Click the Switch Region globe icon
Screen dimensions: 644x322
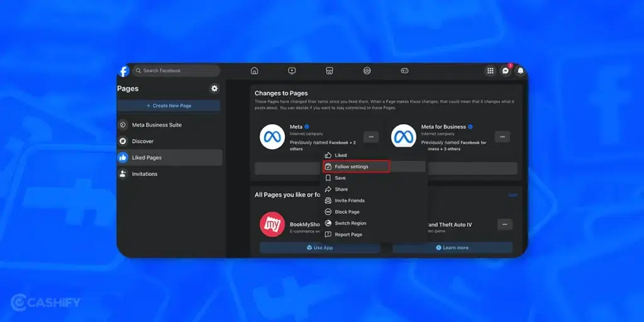(328, 223)
